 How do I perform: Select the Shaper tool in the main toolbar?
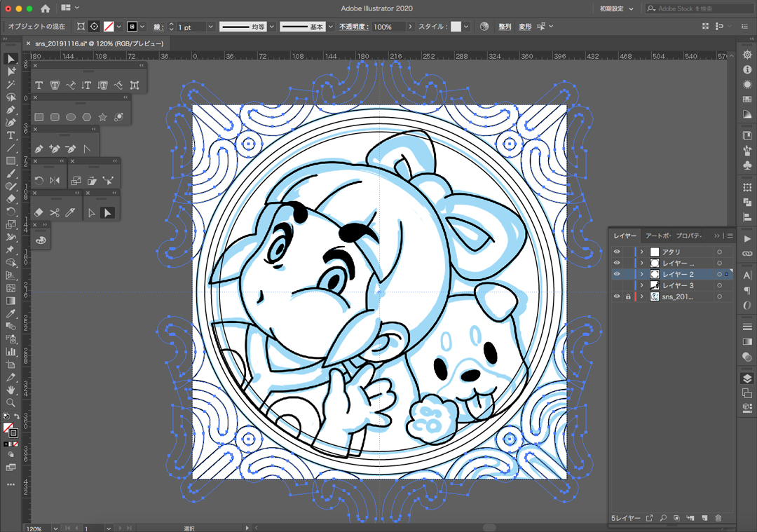pos(11,186)
